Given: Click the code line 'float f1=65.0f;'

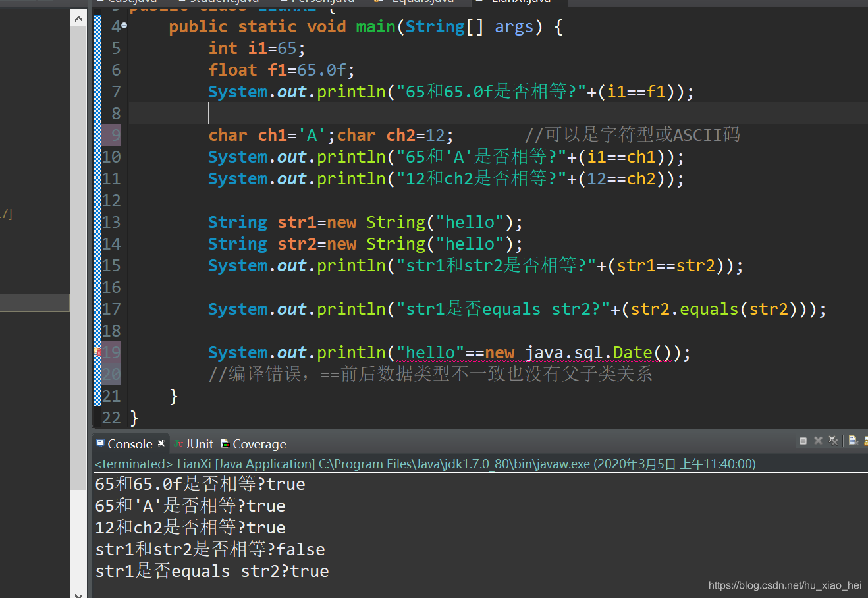Looking at the screenshot, I should 281,70.
